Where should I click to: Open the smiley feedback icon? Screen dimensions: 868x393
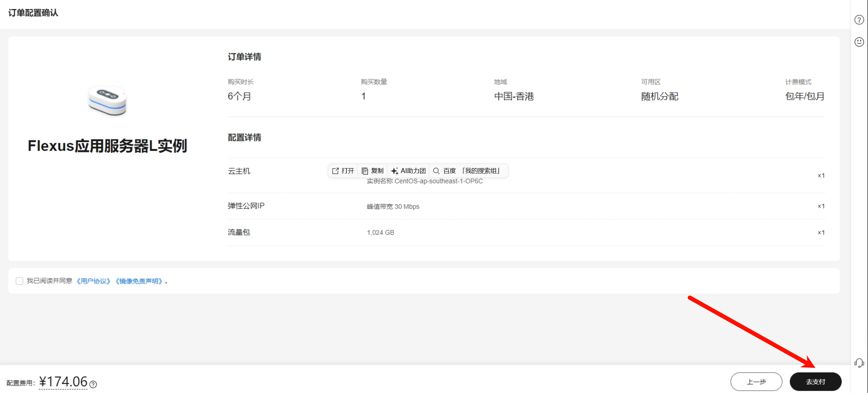tap(859, 42)
